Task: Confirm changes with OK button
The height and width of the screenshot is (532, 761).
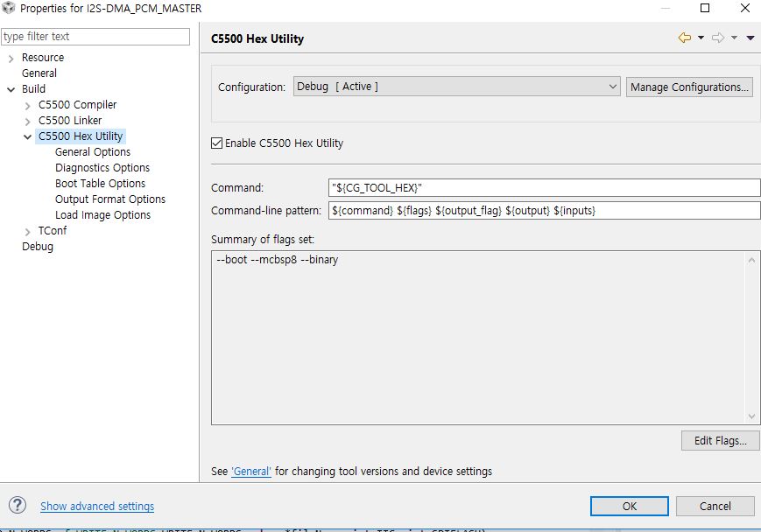Action: click(630, 506)
